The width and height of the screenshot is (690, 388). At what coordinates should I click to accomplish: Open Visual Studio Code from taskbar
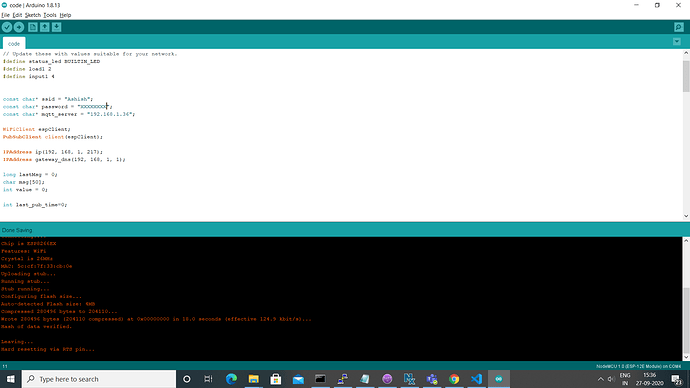pos(477,379)
